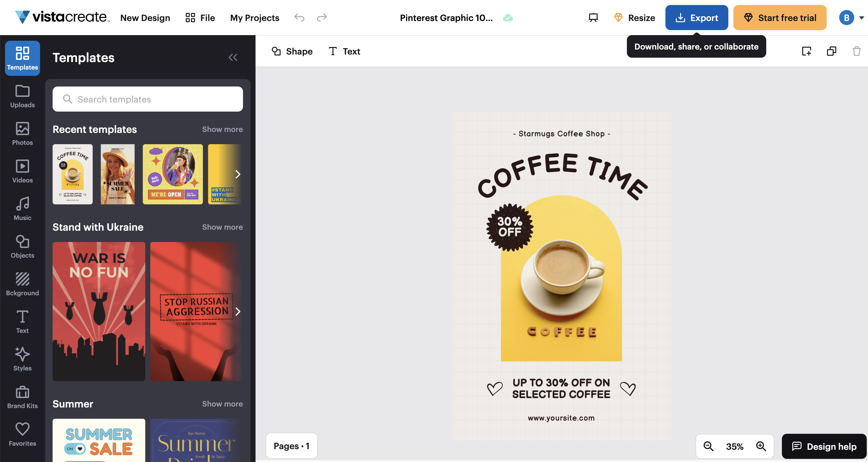This screenshot has height=462, width=868.
Task: Open the Objects sidebar panel
Action: tap(22, 246)
